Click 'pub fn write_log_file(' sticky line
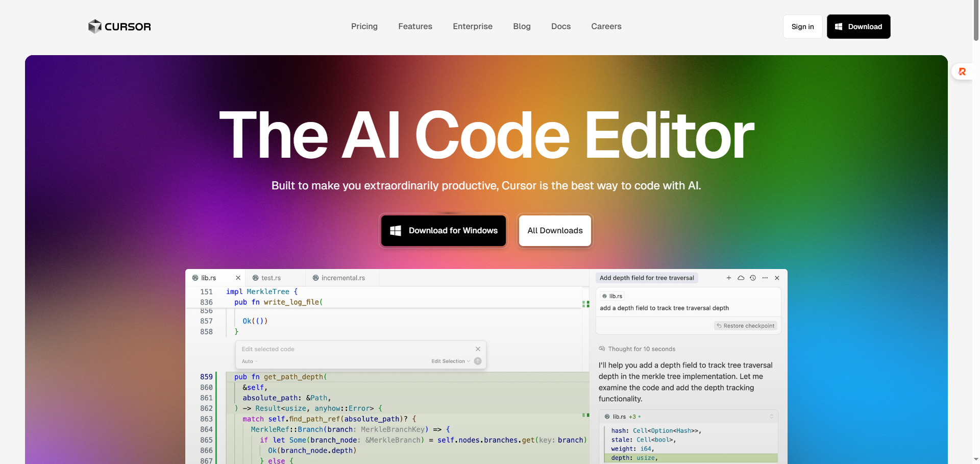 (x=279, y=302)
